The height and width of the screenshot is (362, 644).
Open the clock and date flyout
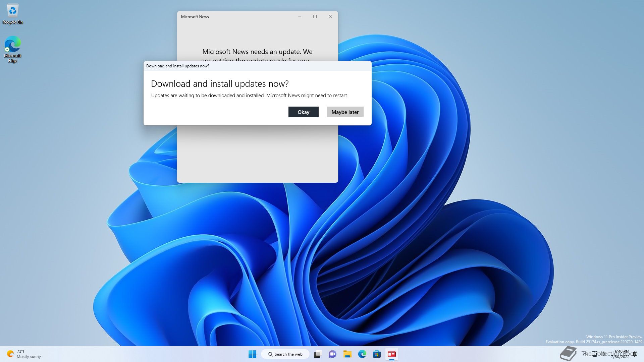[x=621, y=354]
